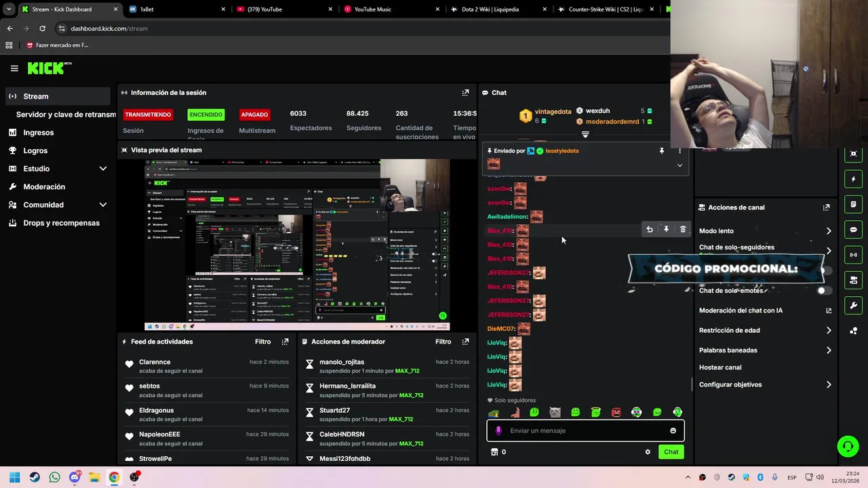This screenshot has width=868, height=488.
Task: Open the Fazer mercado bookmark
Action: 57,45
